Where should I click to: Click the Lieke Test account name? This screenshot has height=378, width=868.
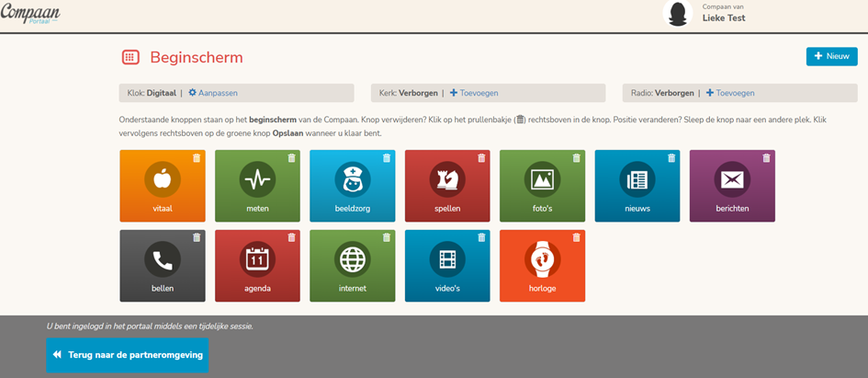[724, 17]
